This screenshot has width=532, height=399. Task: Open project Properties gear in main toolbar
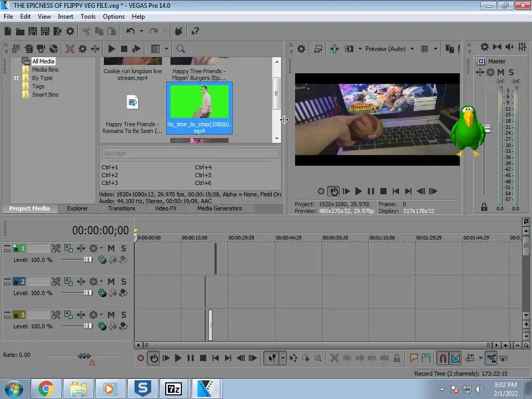[70, 31]
